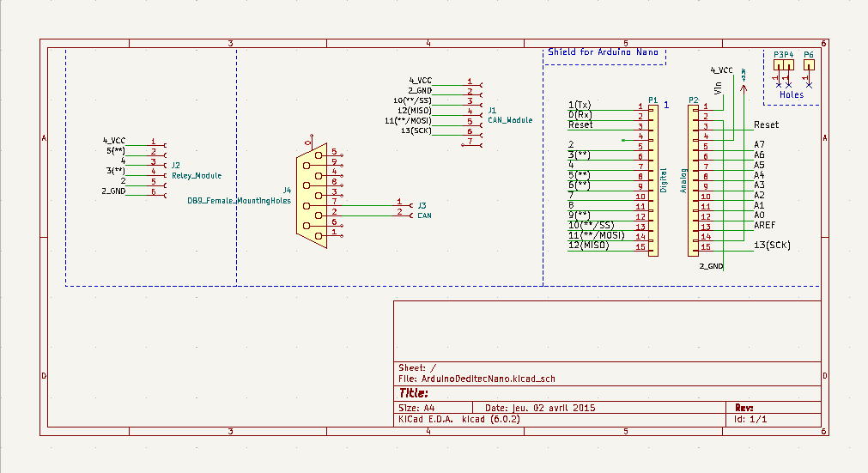Select the P2 Analog header symbol body
This screenshot has width=868, height=473.
pyautogui.click(x=693, y=178)
